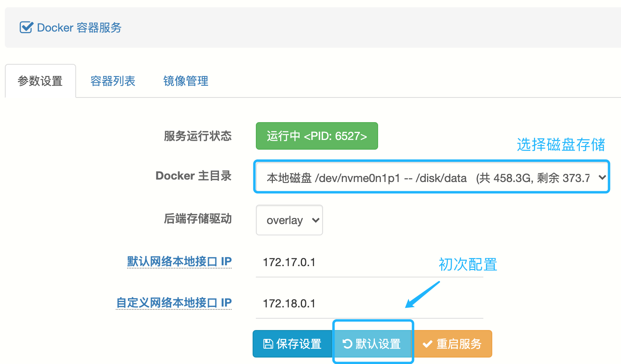Switch to the 参数设置 tab

click(40, 81)
